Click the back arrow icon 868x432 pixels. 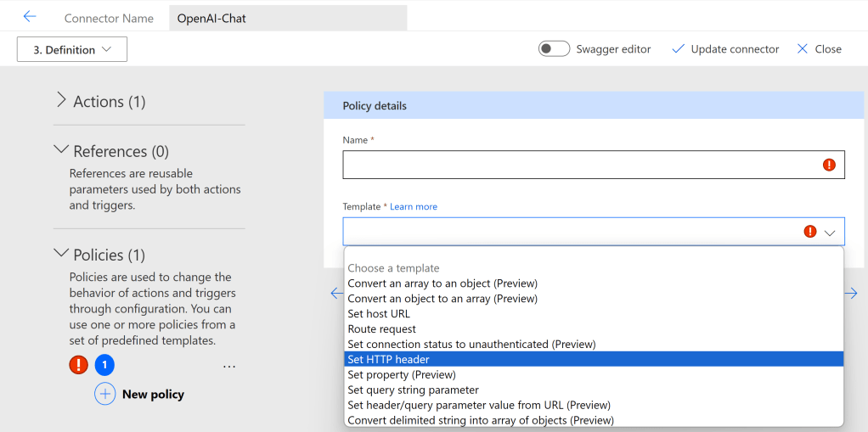30,17
